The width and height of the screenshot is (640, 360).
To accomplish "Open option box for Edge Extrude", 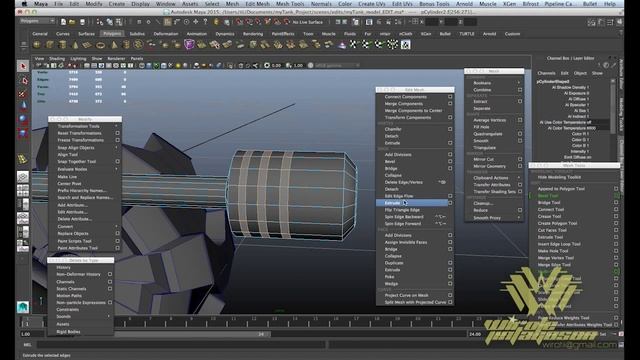I will coord(450,202).
